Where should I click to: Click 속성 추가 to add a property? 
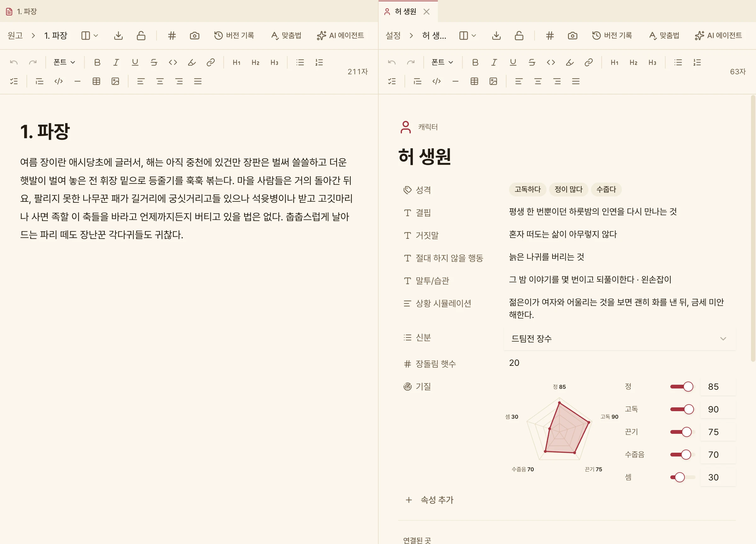click(x=429, y=500)
